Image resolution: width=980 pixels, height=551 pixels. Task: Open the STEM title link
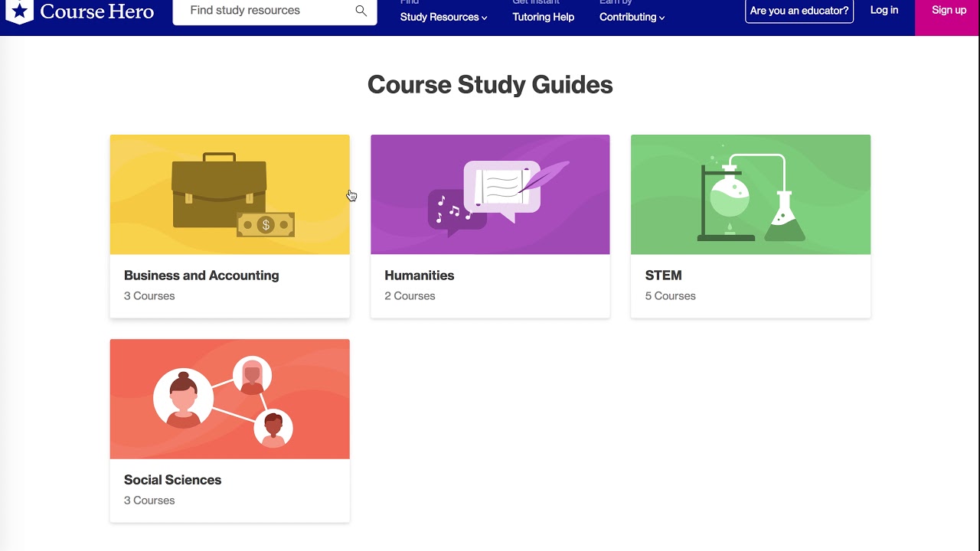click(x=663, y=275)
